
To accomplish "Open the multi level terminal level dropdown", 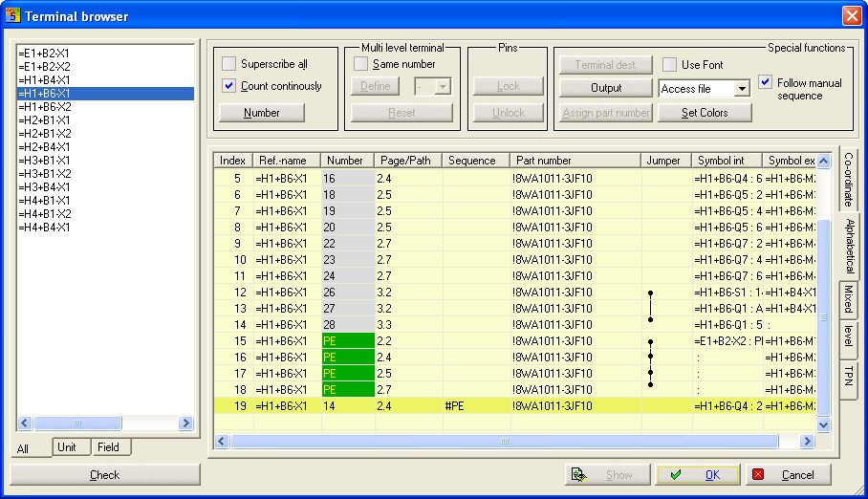I will click(x=443, y=86).
